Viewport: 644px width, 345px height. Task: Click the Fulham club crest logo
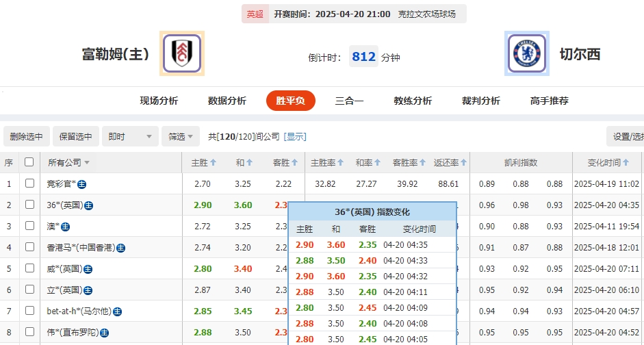click(x=182, y=53)
